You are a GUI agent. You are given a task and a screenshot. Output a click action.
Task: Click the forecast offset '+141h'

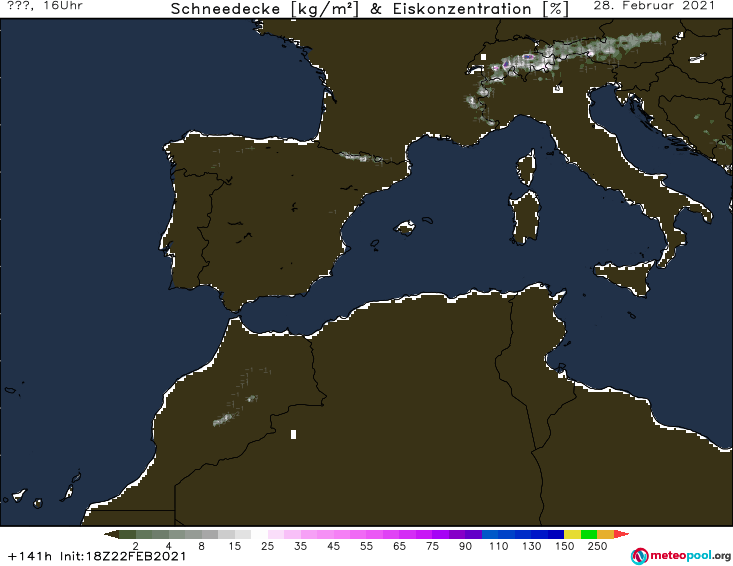(x=29, y=557)
